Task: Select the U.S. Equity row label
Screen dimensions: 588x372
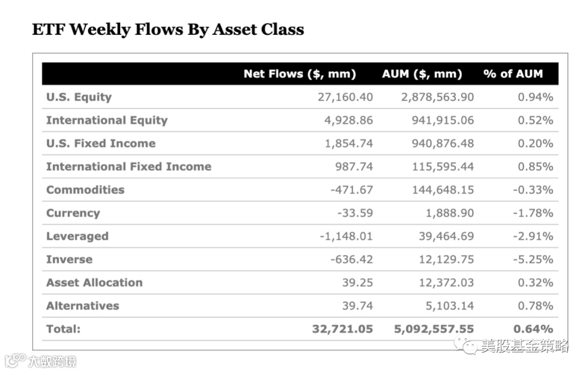Action: [79, 97]
